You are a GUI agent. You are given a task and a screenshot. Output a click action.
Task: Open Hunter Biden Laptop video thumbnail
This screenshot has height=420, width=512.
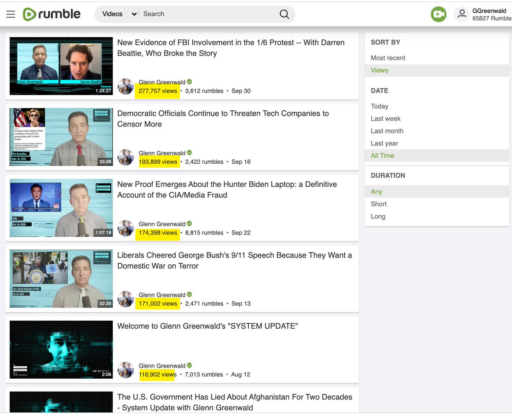point(61,208)
